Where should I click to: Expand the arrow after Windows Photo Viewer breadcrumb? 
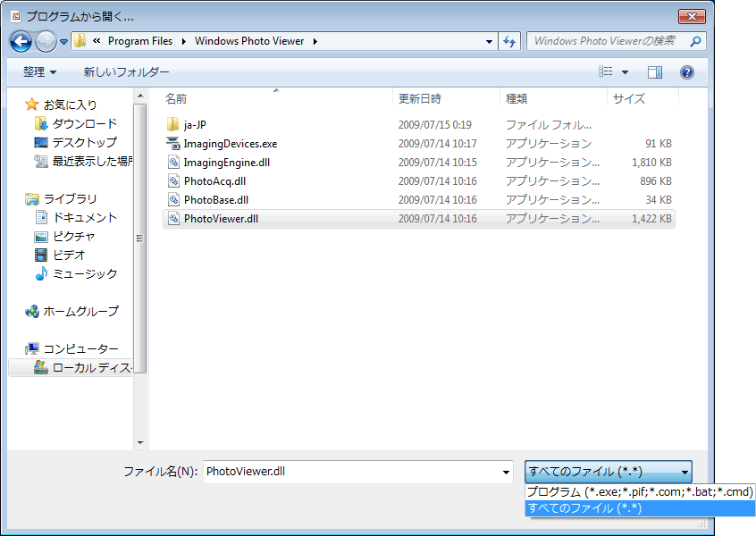pos(315,41)
